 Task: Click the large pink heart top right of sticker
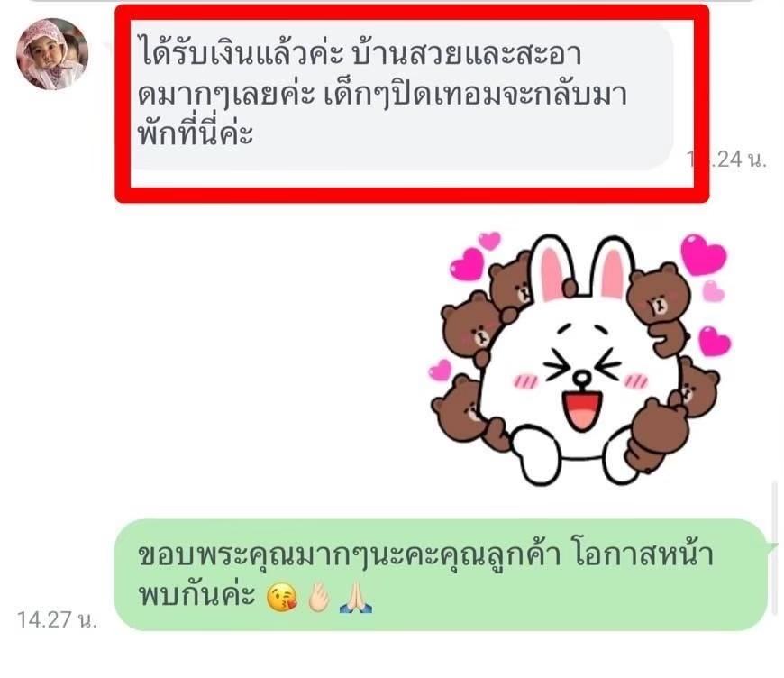tap(704, 254)
